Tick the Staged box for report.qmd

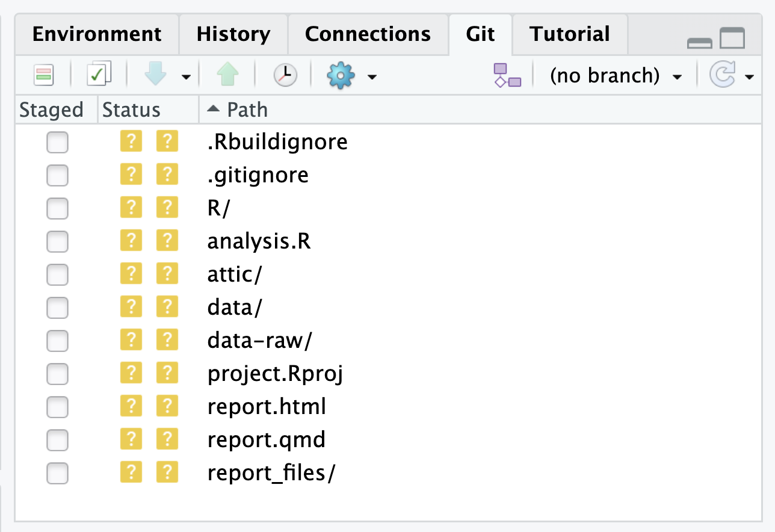click(x=57, y=441)
